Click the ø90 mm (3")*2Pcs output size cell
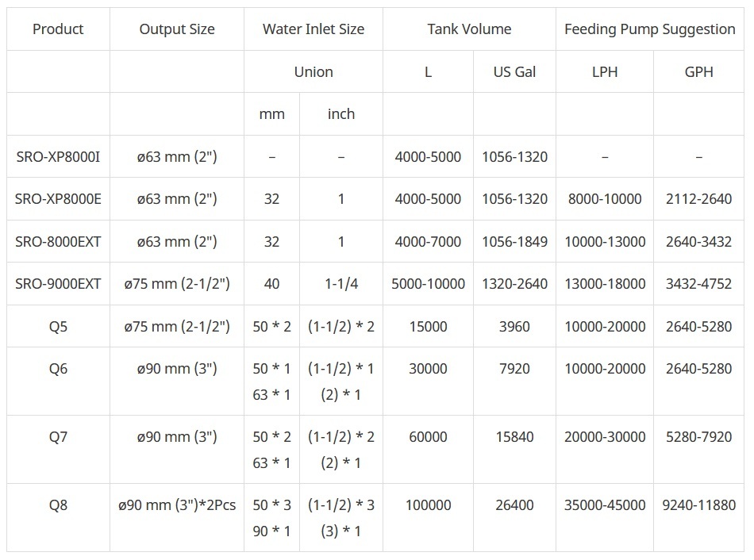The height and width of the screenshot is (560, 754). coord(177,504)
